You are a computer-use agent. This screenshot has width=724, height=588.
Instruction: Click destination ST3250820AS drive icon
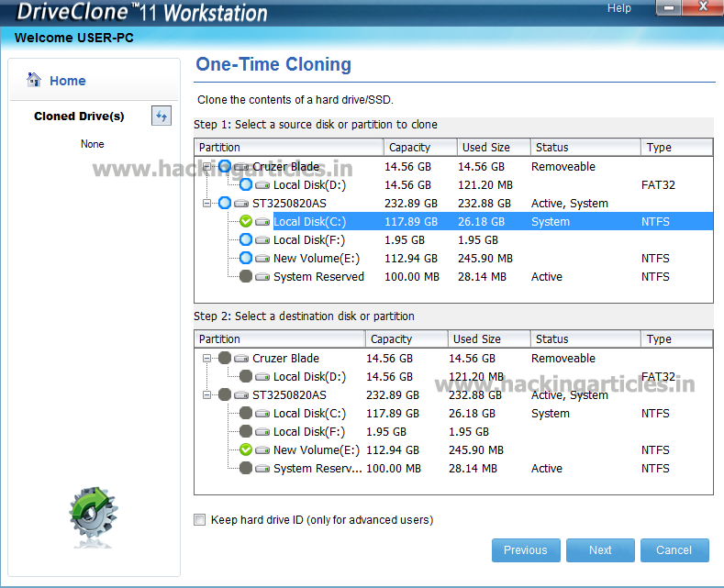[x=241, y=395]
